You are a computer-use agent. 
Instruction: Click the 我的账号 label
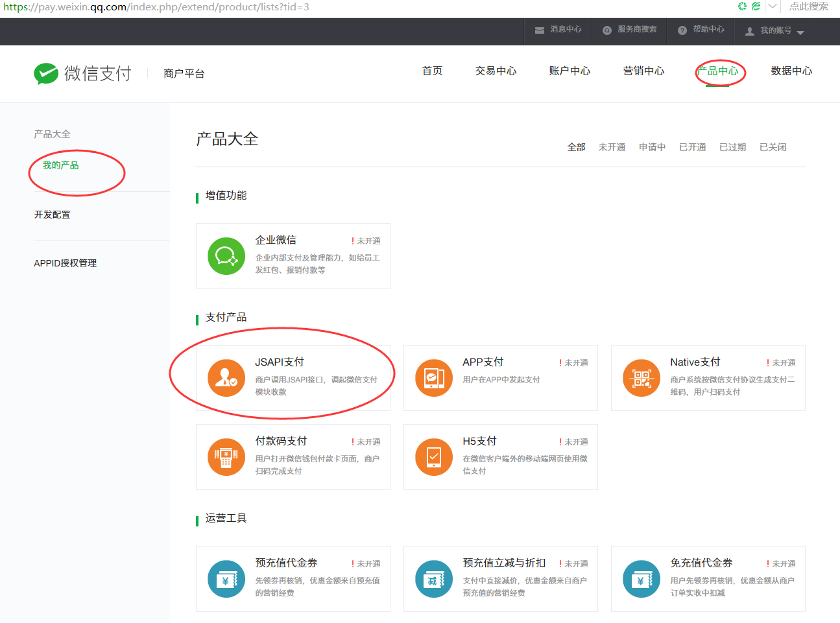tap(776, 30)
